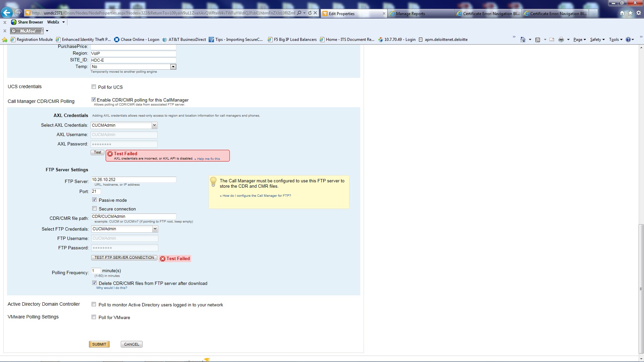Click the printer icon in command bar
The height and width of the screenshot is (362, 644).
(x=561, y=40)
